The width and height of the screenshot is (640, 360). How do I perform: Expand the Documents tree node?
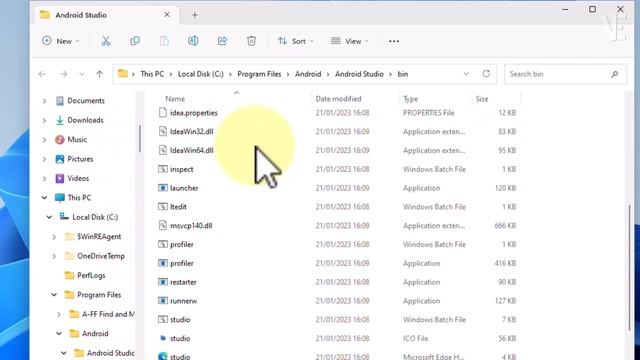(x=44, y=101)
